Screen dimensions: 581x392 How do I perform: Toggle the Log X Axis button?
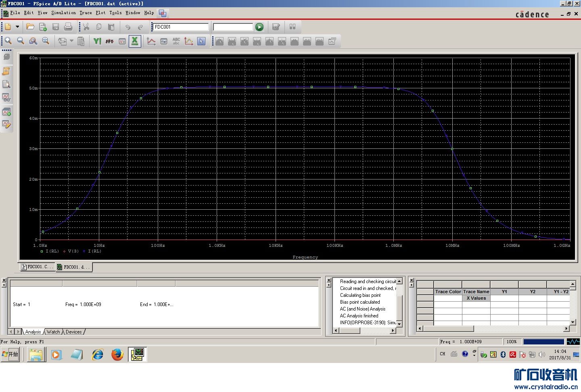tap(135, 41)
